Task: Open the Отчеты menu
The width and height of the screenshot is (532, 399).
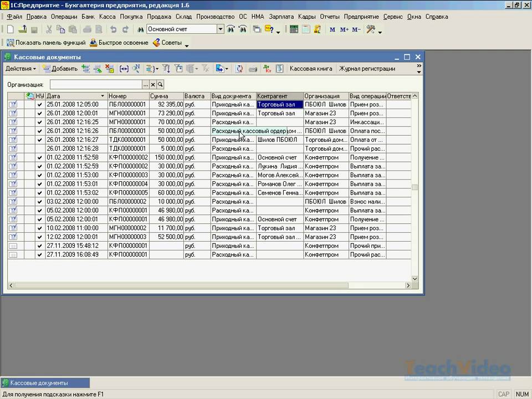Action: coord(329,17)
